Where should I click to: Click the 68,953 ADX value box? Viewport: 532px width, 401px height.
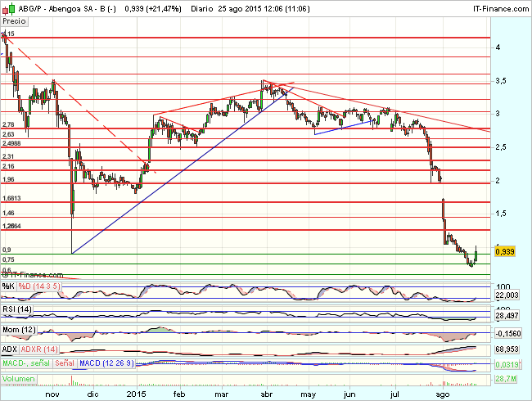[x=507, y=349]
